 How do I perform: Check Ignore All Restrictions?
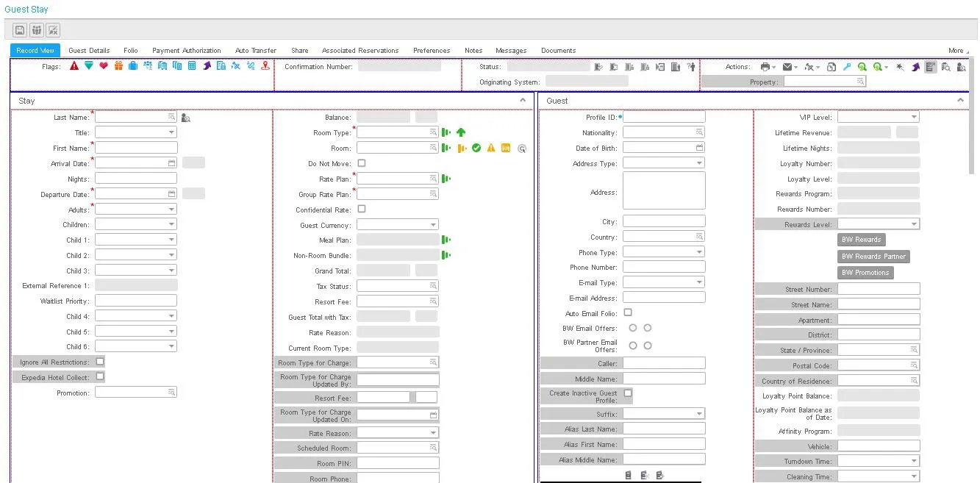pos(100,362)
